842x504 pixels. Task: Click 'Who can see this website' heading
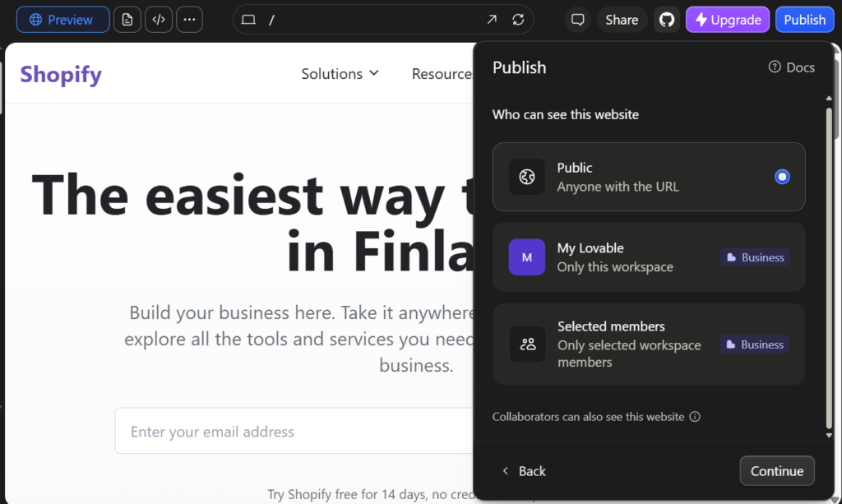566,114
